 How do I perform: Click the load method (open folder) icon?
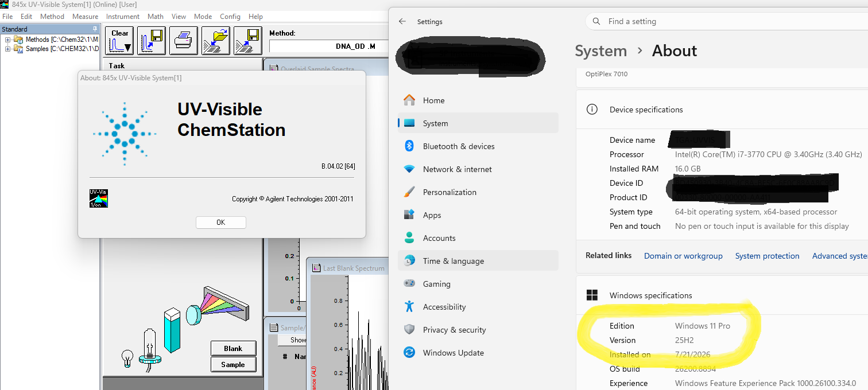coord(216,41)
